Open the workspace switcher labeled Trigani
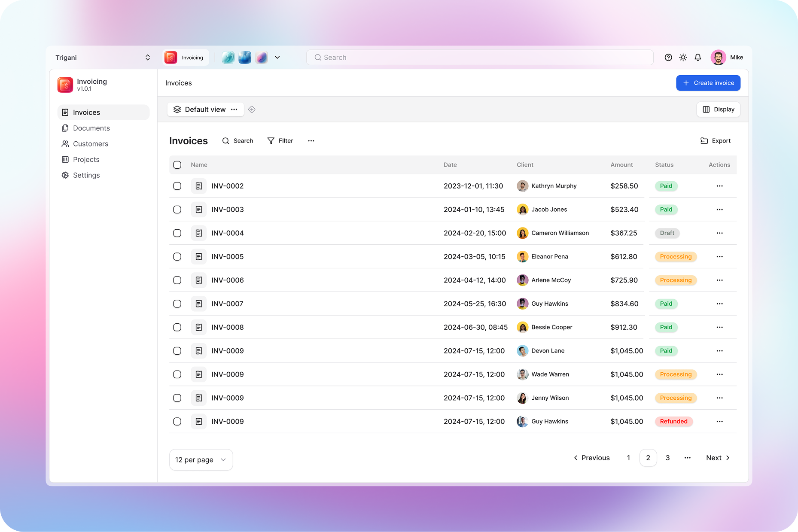This screenshot has width=798, height=532. [x=103, y=57]
